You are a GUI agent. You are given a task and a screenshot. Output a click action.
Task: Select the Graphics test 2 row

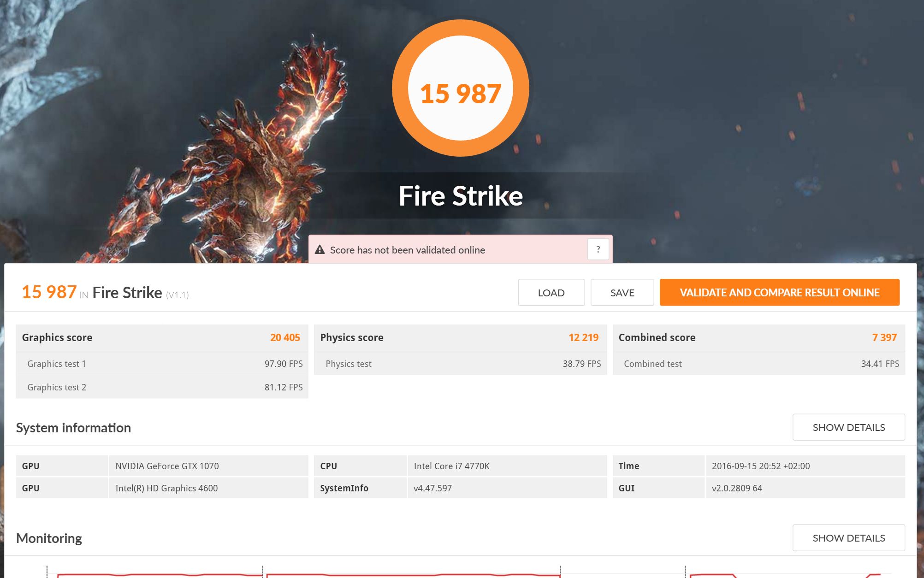click(x=161, y=387)
